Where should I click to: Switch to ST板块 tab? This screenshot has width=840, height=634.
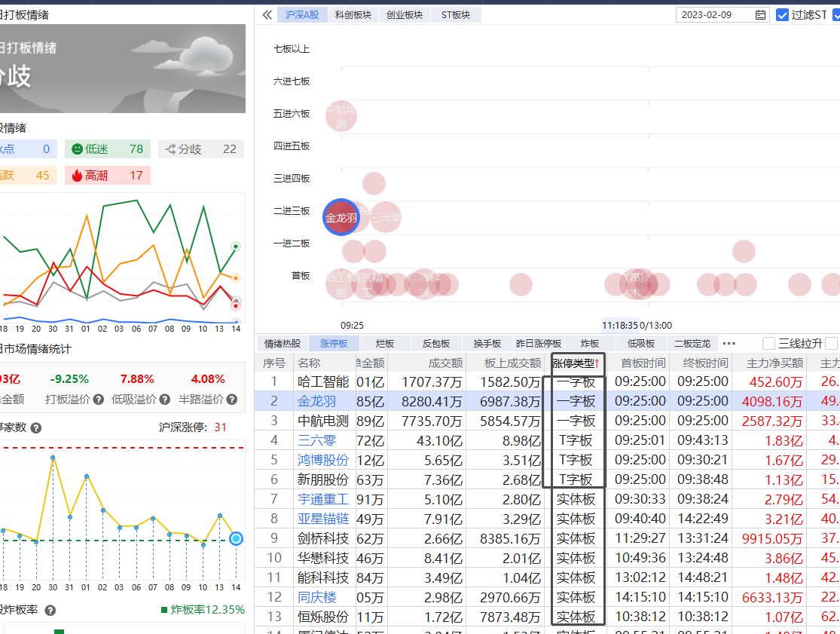tap(456, 15)
